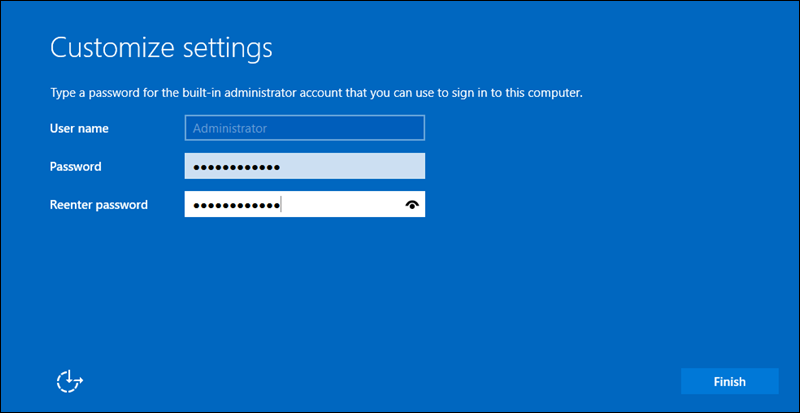Click the empty area right of Password dots
800x413 pixels.
tap(350, 167)
